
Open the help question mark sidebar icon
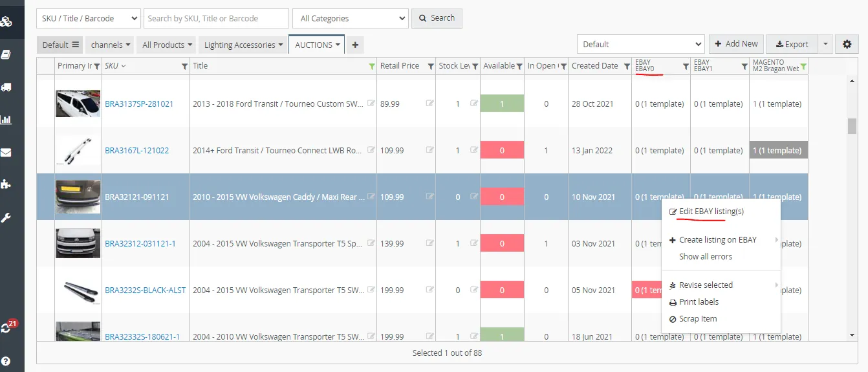(6, 361)
